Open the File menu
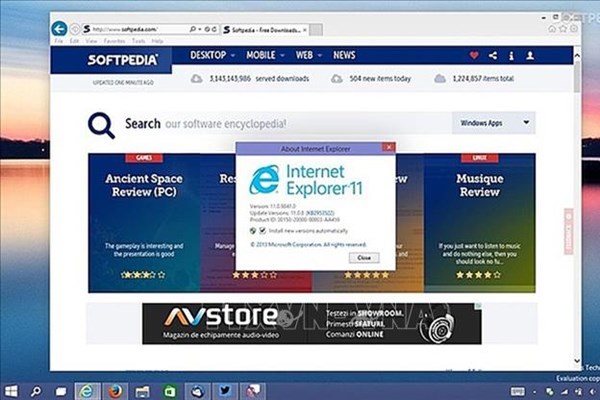 pos(59,41)
